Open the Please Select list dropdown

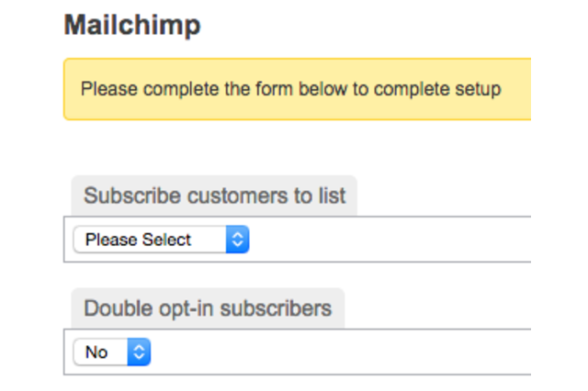click(160, 240)
